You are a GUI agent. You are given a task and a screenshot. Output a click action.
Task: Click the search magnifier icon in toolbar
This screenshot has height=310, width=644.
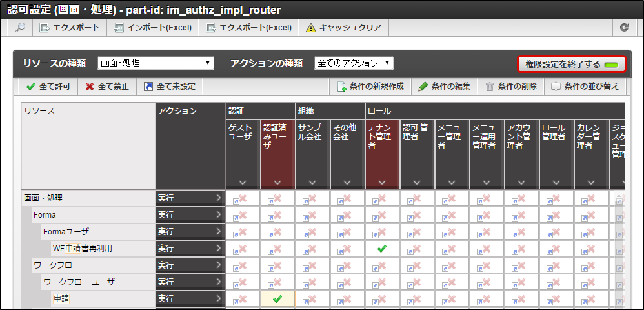tap(21, 28)
